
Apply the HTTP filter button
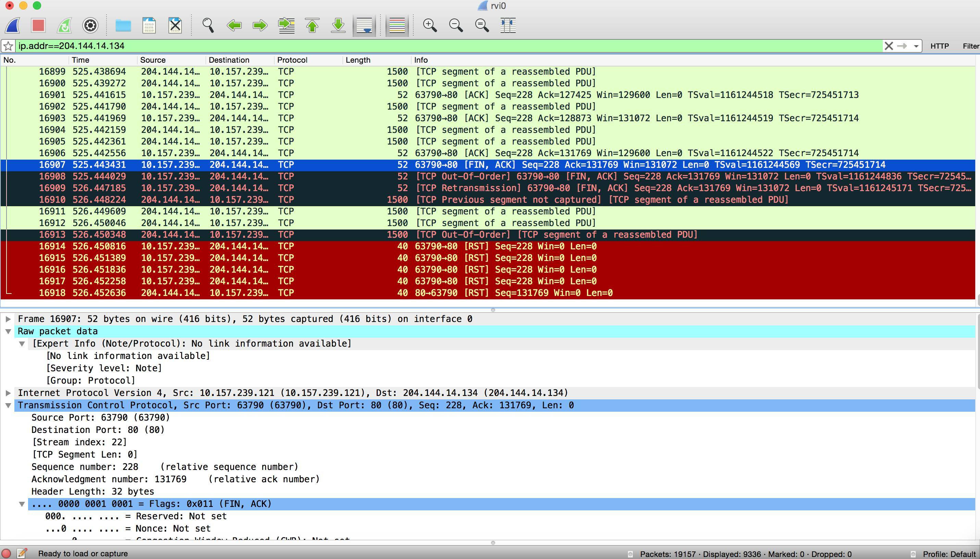coord(939,46)
